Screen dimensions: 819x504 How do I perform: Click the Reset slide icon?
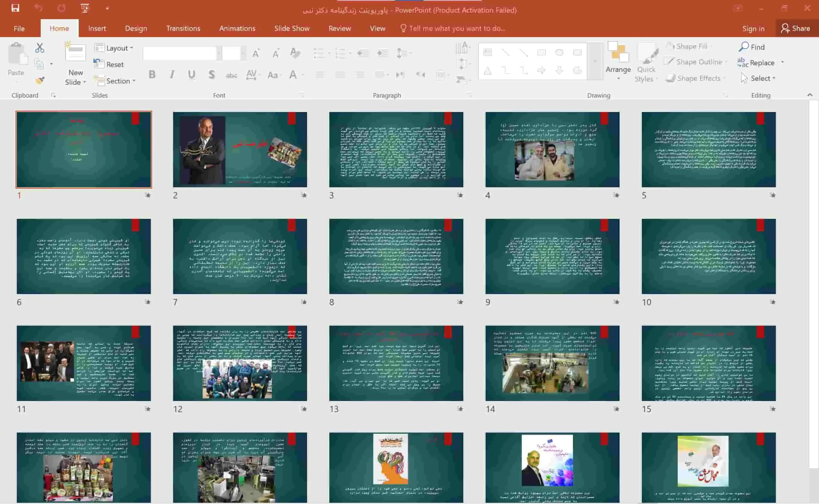tap(99, 64)
